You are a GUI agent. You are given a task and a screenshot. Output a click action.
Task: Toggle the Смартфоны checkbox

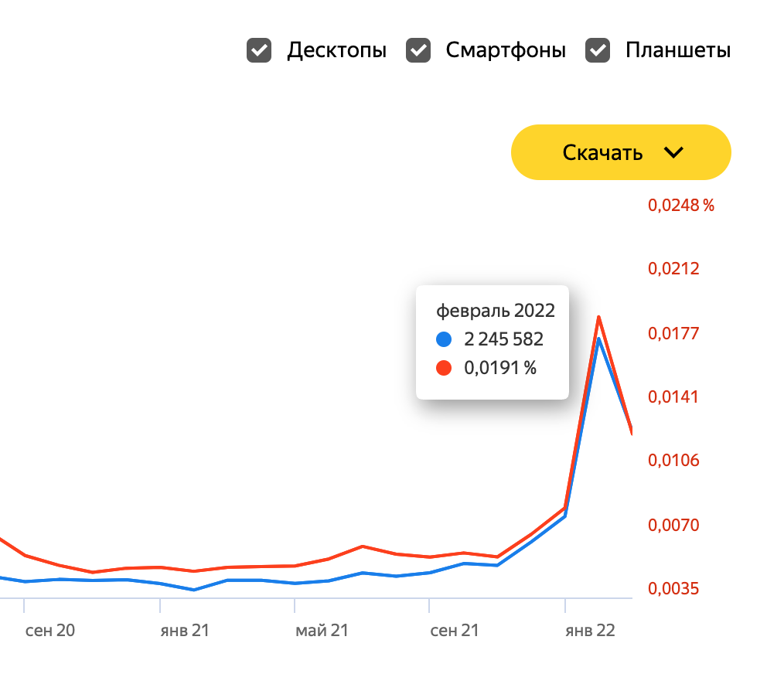point(418,51)
